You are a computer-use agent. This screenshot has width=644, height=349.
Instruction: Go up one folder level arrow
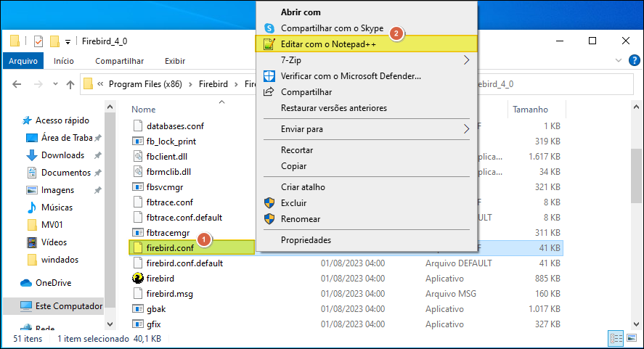70,85
